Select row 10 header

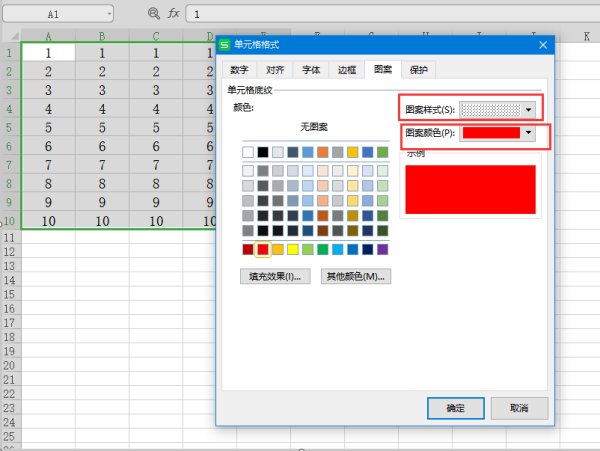(10, 221)
